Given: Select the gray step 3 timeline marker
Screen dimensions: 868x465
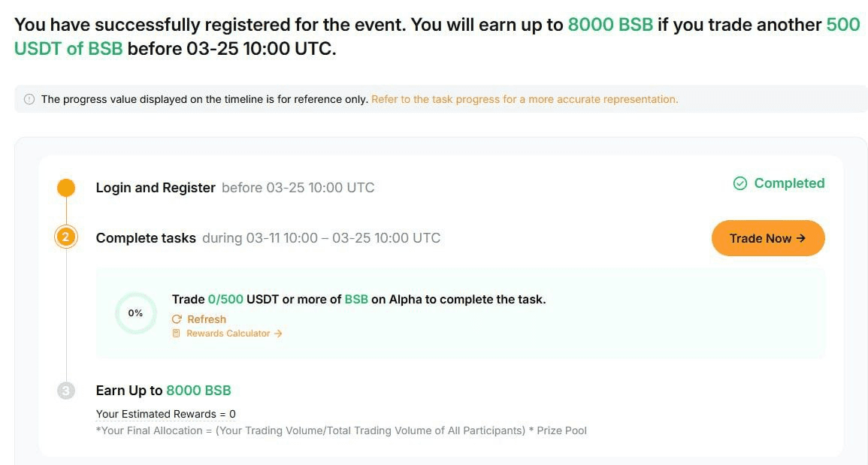Looking at the screenshot, I should pyautogui.click(x=66, y=391).
